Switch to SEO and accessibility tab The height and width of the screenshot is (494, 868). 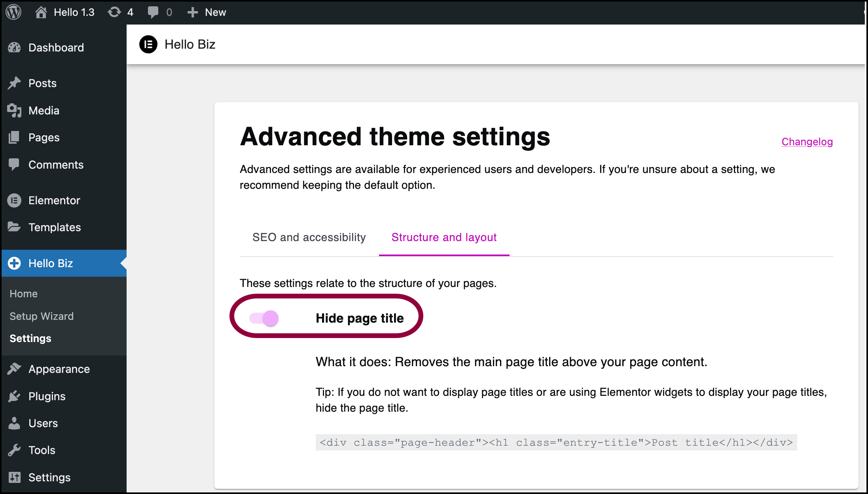[x=309, y=237]
